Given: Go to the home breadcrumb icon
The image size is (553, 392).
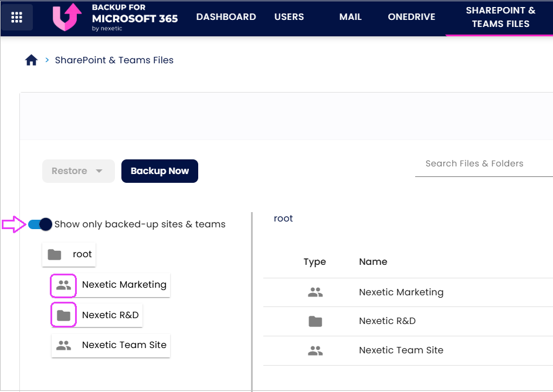Looking at the screenshot, I should 32,60.
